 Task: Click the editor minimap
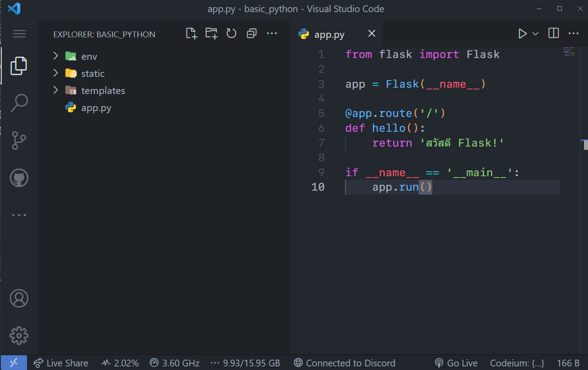(x=570, y=52)
